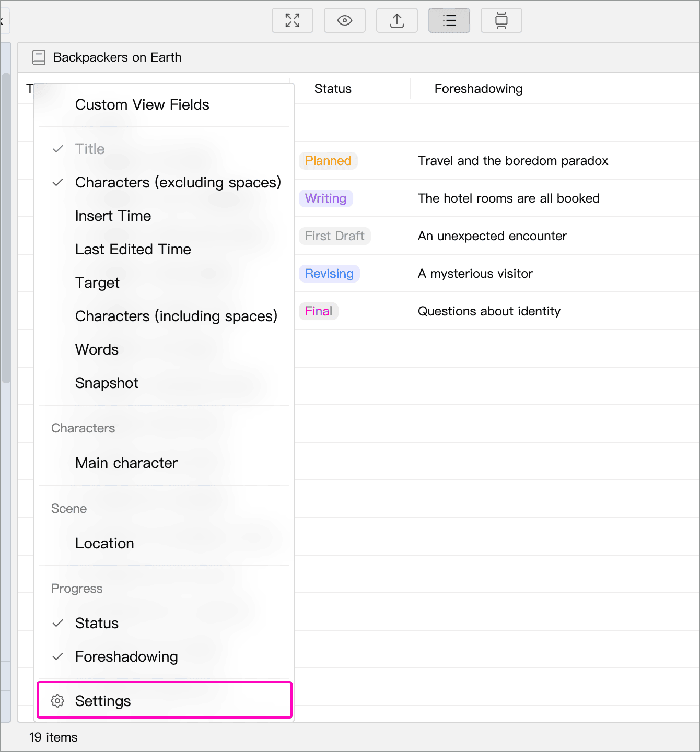Click the Revising status tag
This screenshot has width=700, height=752.
pyautogui.click(x=329, y=274)
